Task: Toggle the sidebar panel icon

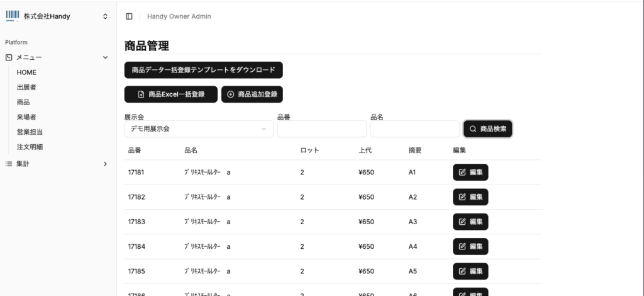Action: coord(129,16)
